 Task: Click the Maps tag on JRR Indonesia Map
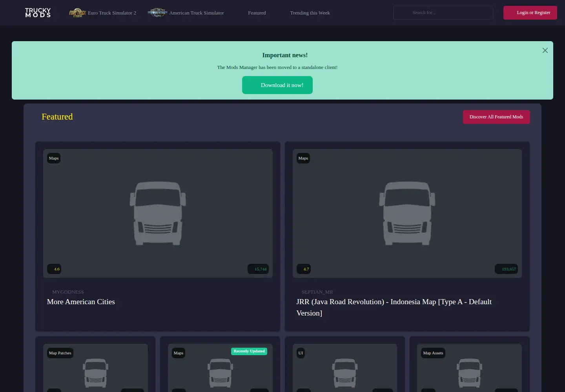pyautogui.click(x=303, y=158)
